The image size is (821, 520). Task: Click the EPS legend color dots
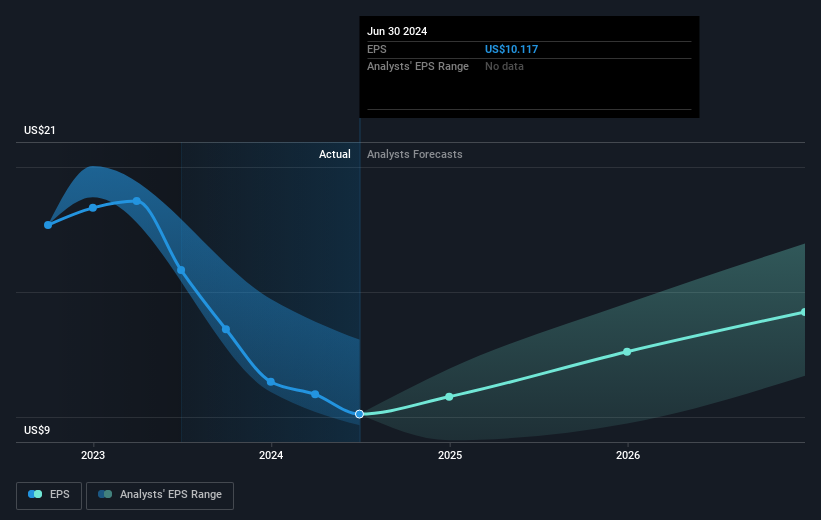coord(35,494)
